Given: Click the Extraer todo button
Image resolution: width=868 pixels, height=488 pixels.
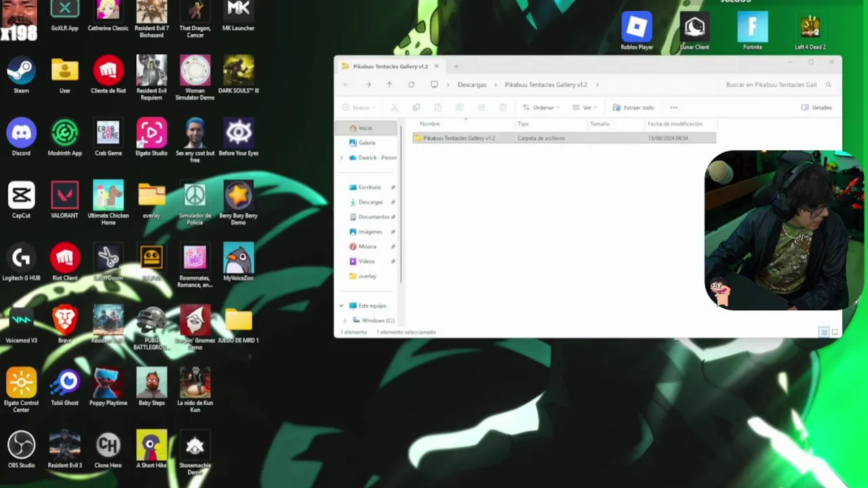Looking at the screenshot, I should tap(633, 107).
